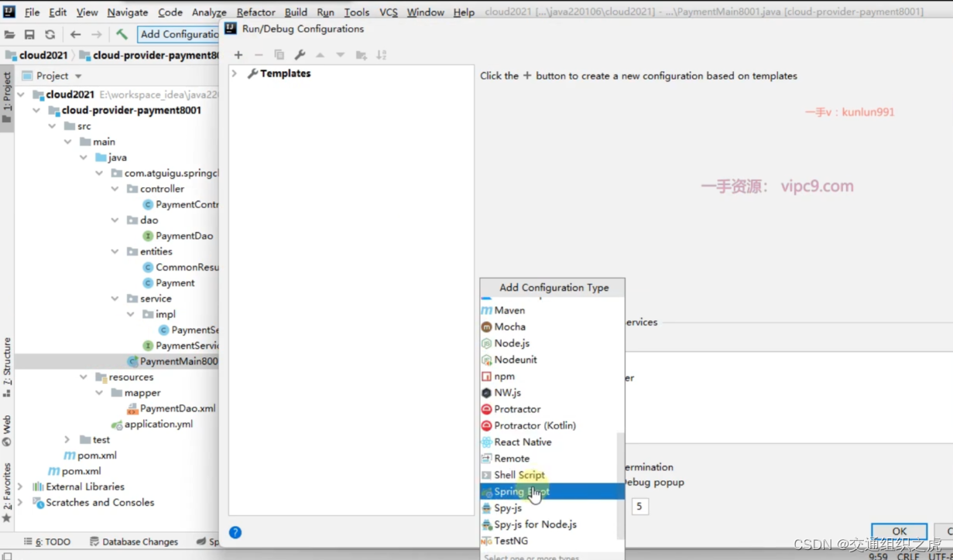Image resolution: width=953 pixels, height=560 pixels.
Task: Click the Save All toolbar icon
Action: pos(29,35)
